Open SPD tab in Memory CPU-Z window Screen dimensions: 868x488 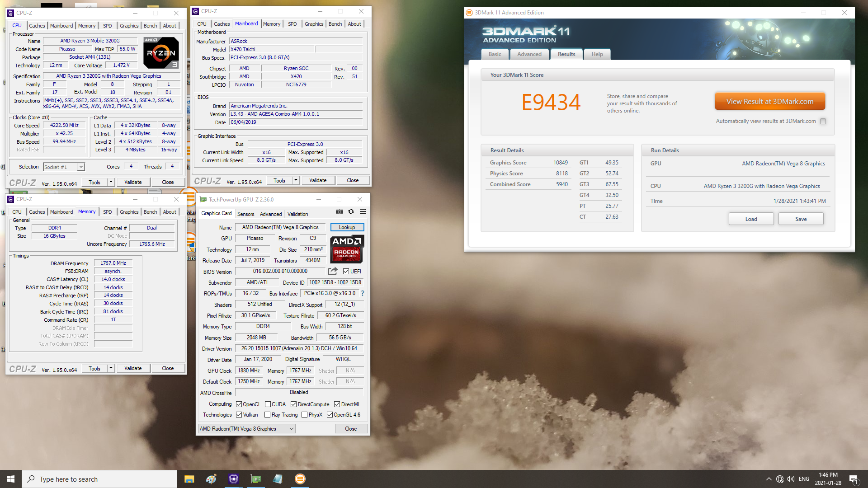107,212
